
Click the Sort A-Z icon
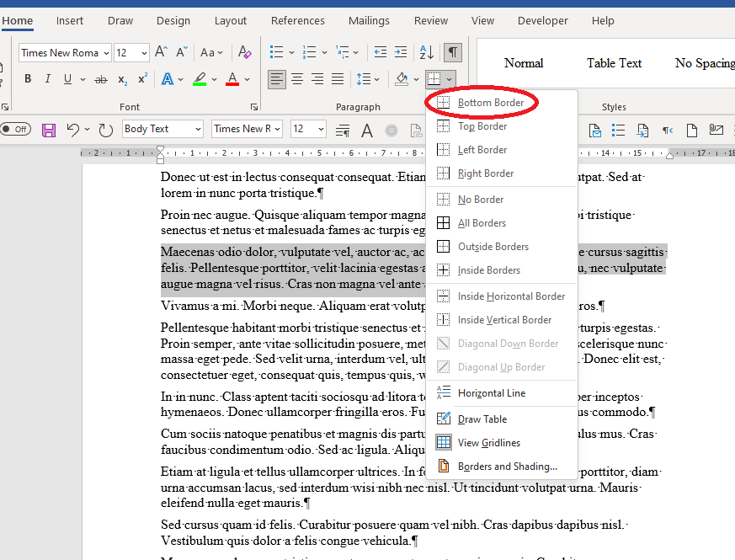click(x=426, y=52)
